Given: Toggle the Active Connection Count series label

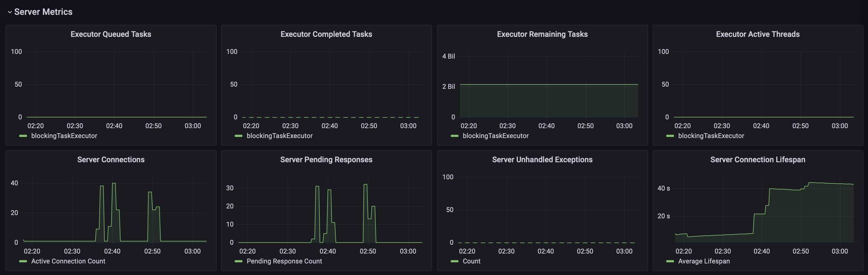Looking at the screenshot, I should click(x=68, y=261).
